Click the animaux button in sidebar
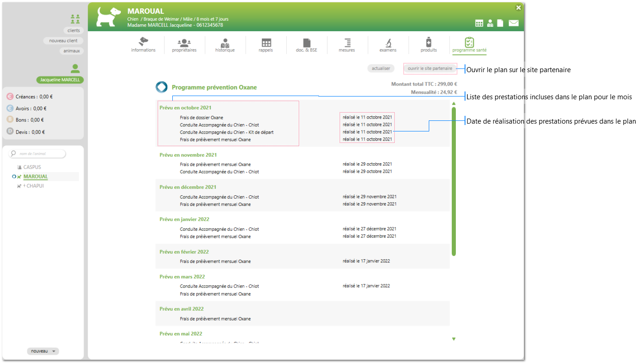 72,51
